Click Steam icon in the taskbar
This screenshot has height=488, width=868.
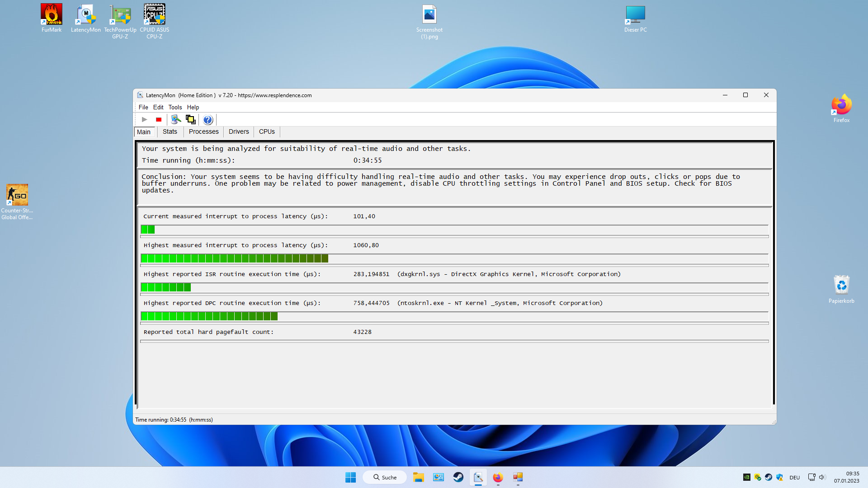(458, 477)
